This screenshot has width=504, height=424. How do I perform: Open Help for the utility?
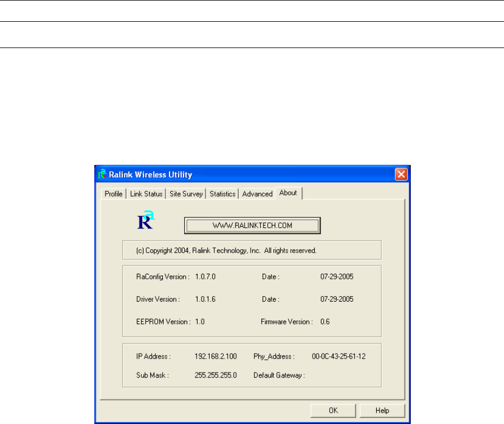382,411
